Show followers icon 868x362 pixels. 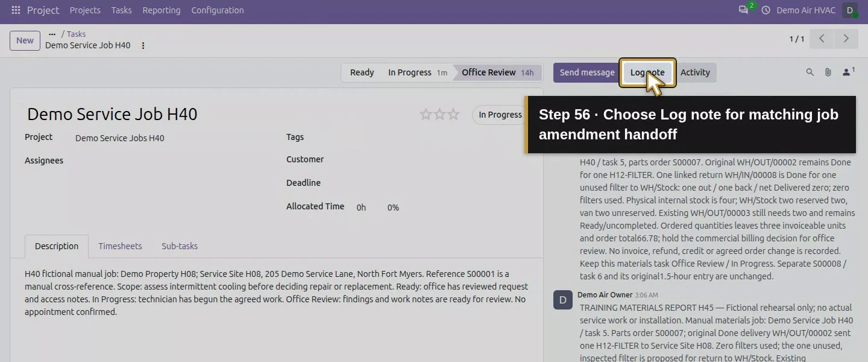click(x=848, y=72)
